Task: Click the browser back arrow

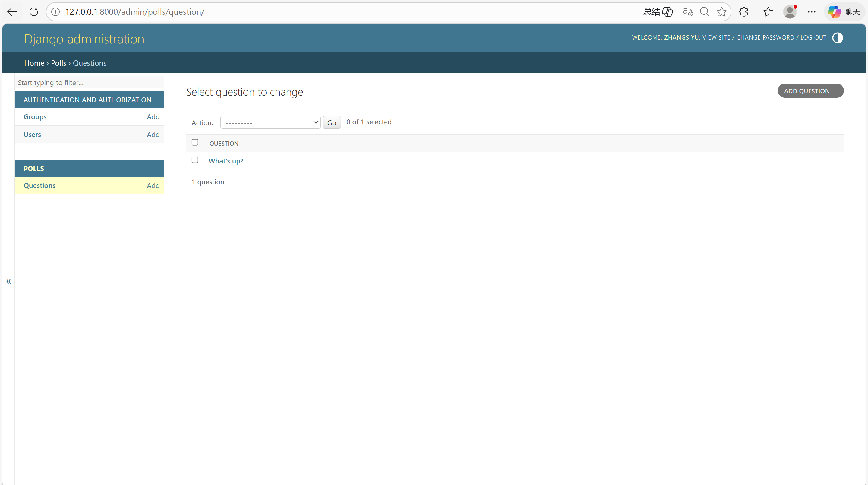Action: [x=12, y=12]
